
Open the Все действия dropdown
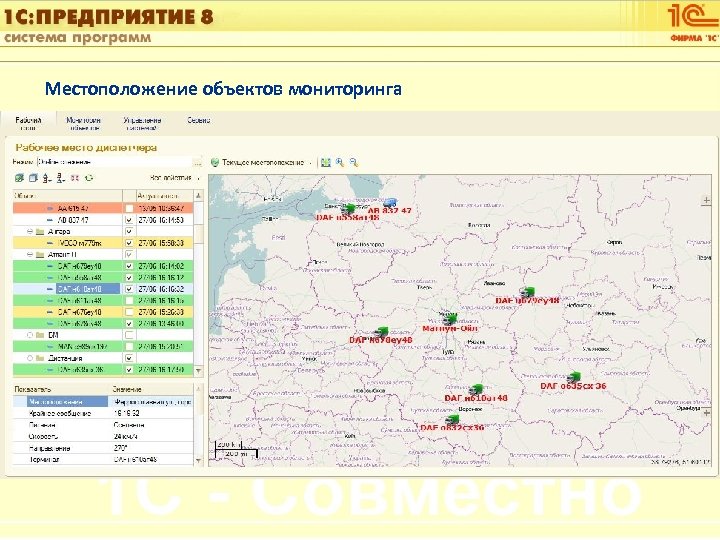tap(175, 178)
